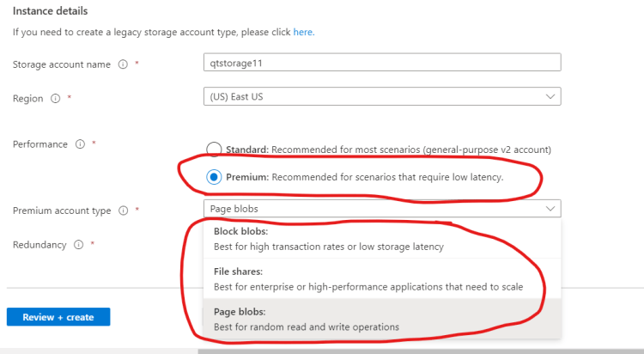Collapse the Premium account type dropdown

pyautogui.click(x=381, y=209)
